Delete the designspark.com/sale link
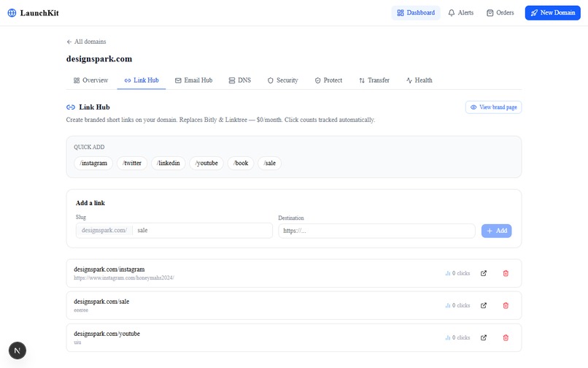 point(506,306)
